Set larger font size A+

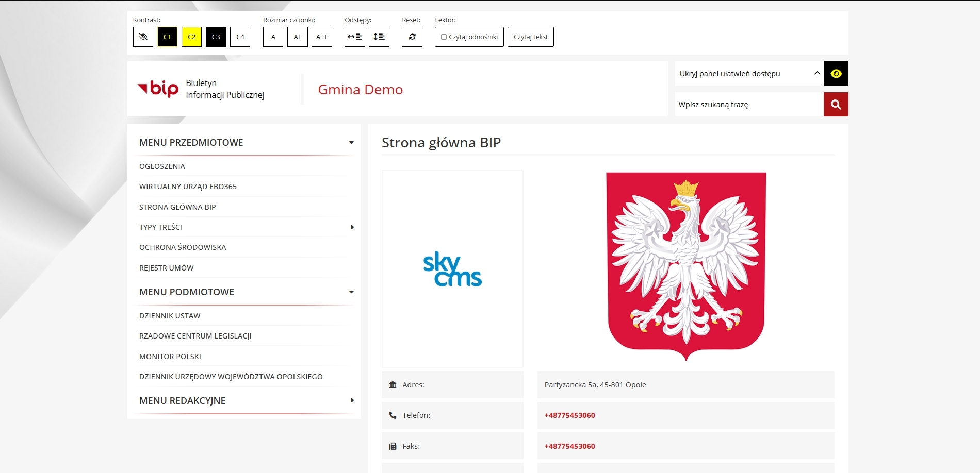[x=297, y=37]
